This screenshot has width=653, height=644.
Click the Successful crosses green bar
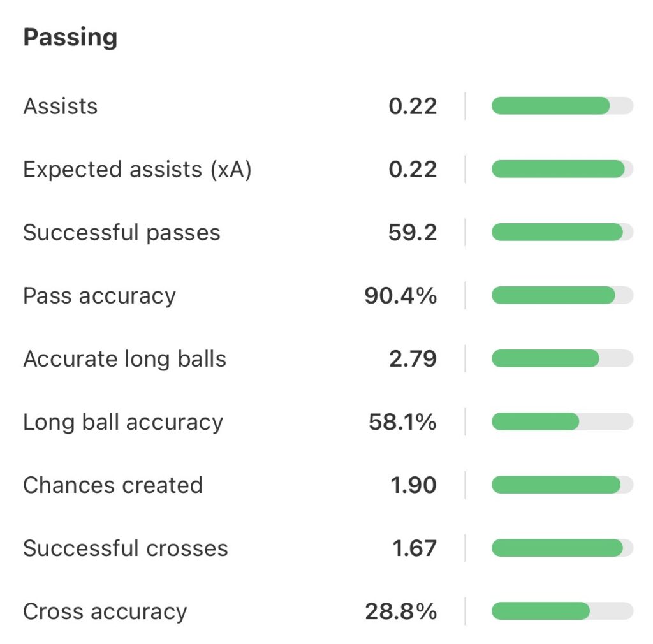point(557,548)
